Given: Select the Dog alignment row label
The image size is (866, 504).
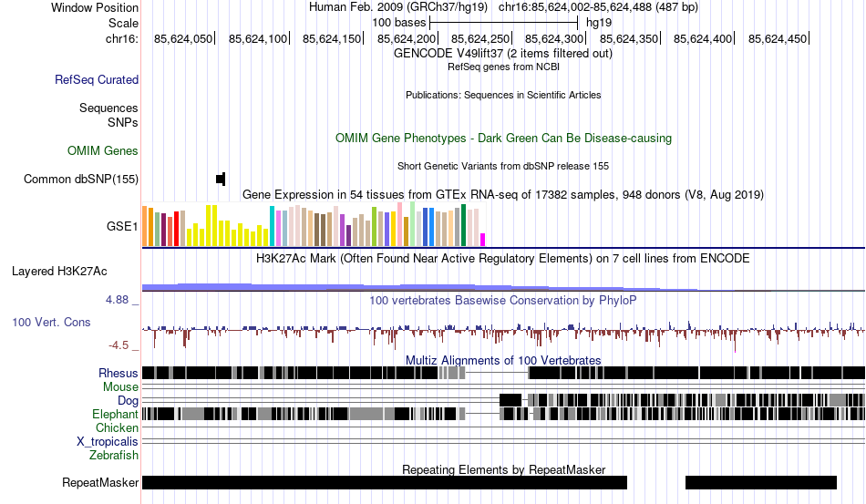Looking at the screenshot, I should (x=129, y=401).
